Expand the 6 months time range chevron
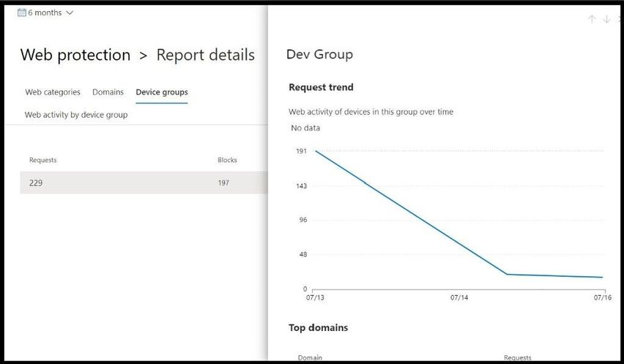The height and width of the screenshot is (364, 624). 70,12
